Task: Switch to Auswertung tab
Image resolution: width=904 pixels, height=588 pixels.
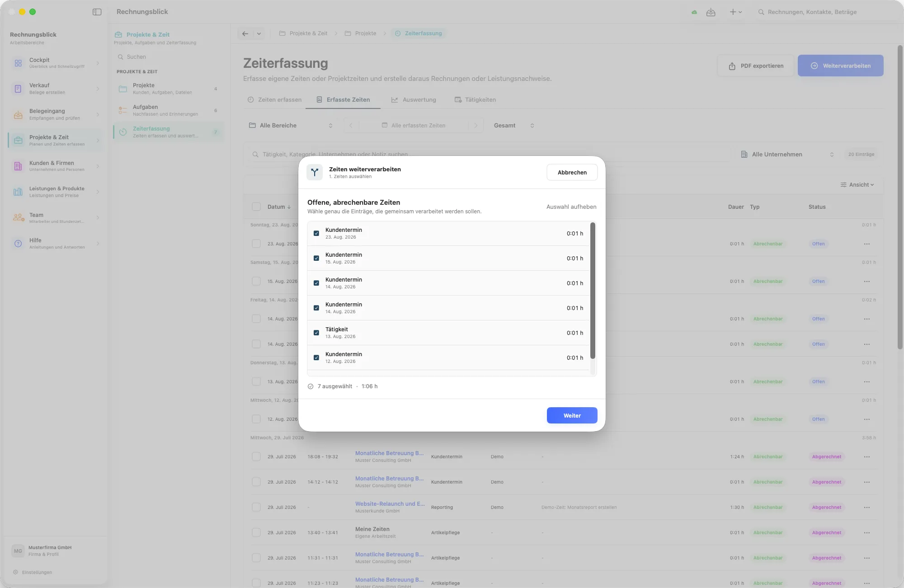Action: 414,100
